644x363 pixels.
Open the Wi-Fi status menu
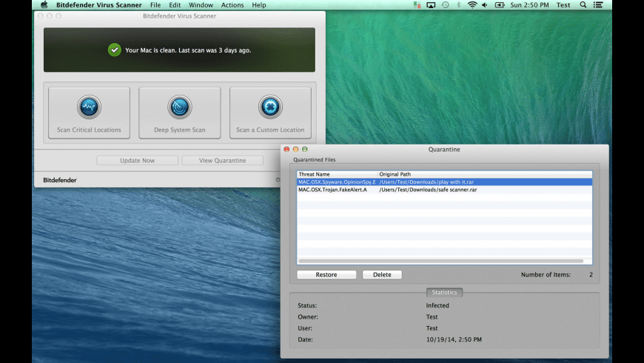(472, 5)
